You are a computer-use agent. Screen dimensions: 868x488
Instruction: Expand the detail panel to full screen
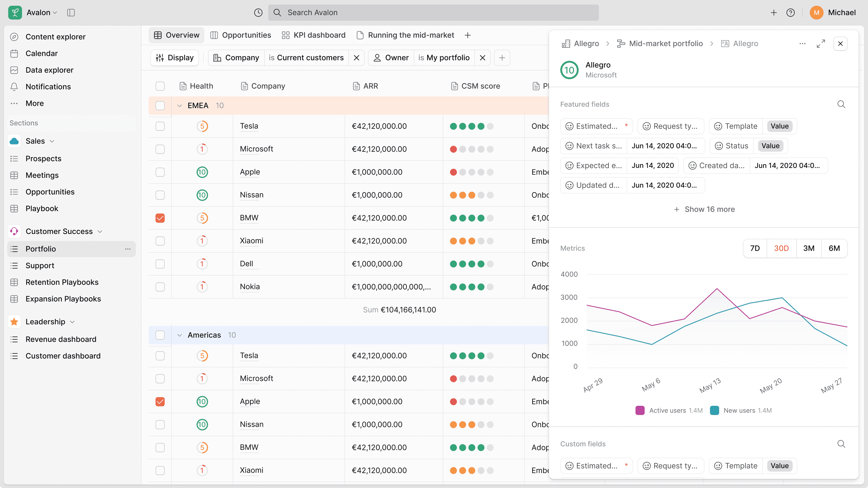(821, 43)
